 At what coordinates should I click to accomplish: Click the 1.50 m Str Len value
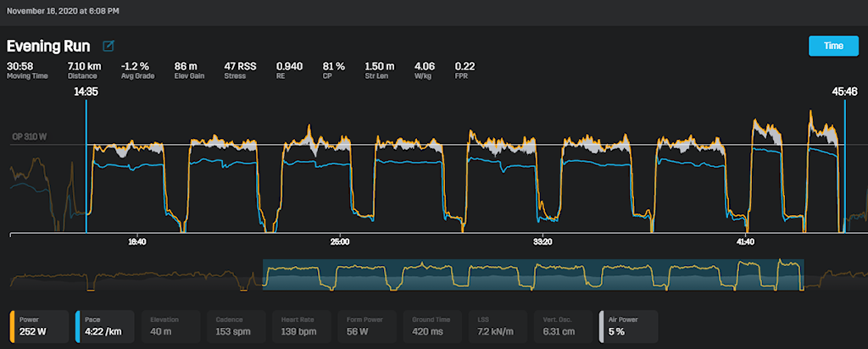pos(380,66)
